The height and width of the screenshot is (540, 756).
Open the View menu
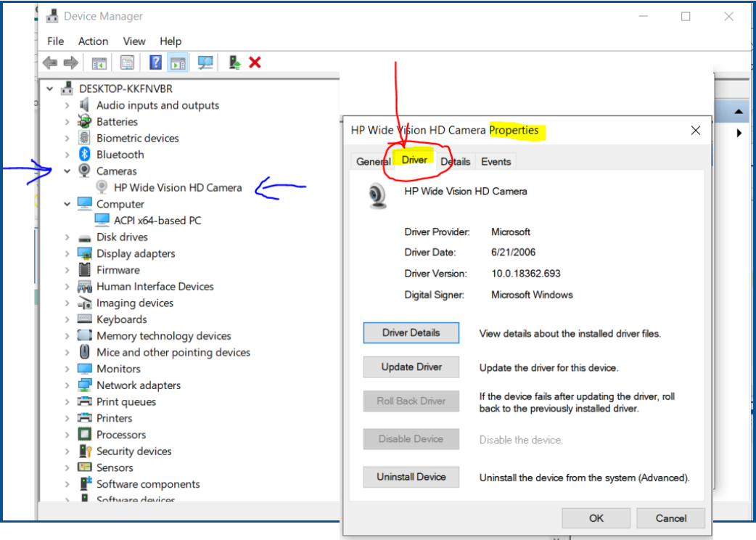[134, 41]
